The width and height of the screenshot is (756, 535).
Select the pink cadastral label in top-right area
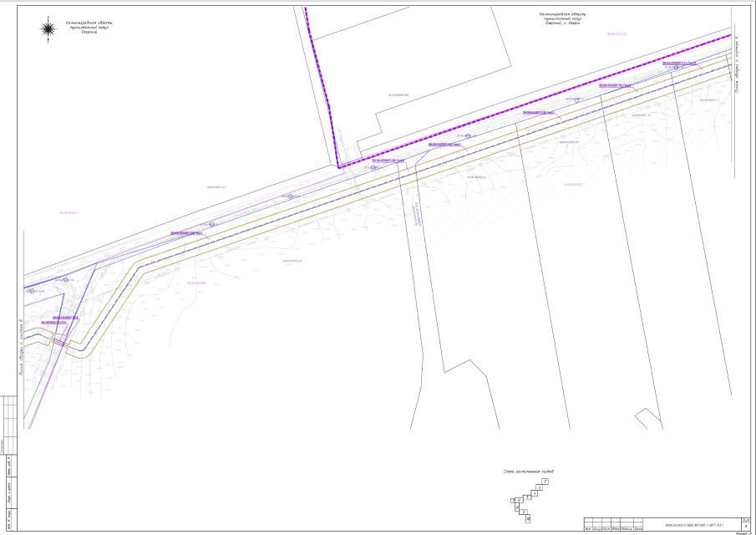(616, 34)
